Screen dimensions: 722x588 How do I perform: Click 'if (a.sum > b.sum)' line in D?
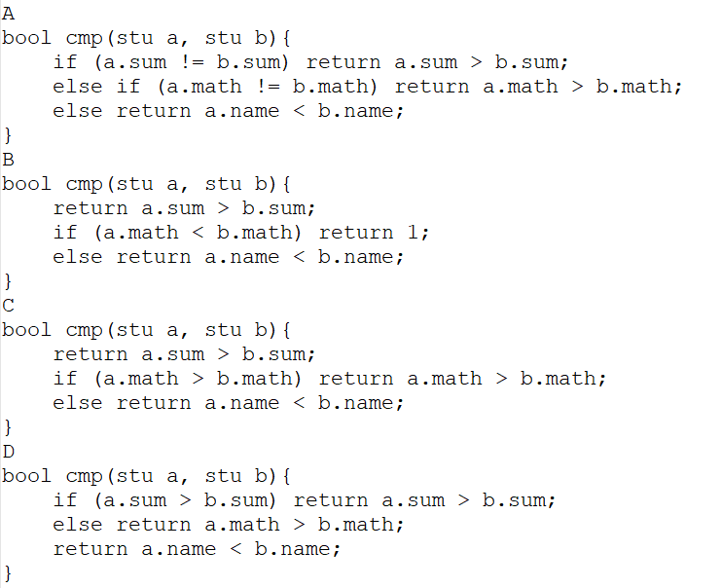point(305,501)
